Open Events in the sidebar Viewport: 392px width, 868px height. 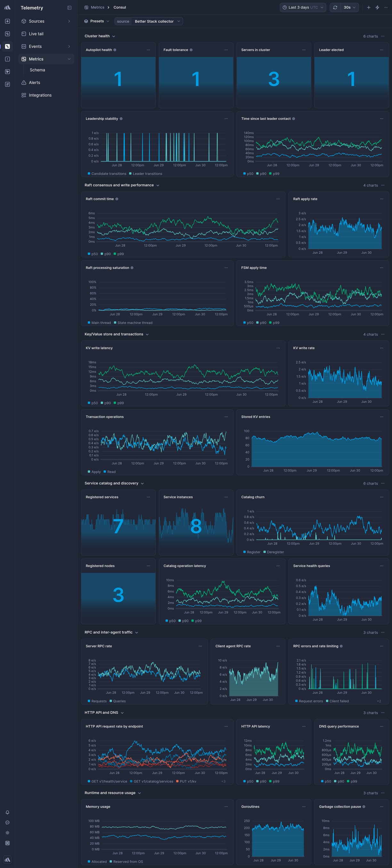(x=46, y=46)
